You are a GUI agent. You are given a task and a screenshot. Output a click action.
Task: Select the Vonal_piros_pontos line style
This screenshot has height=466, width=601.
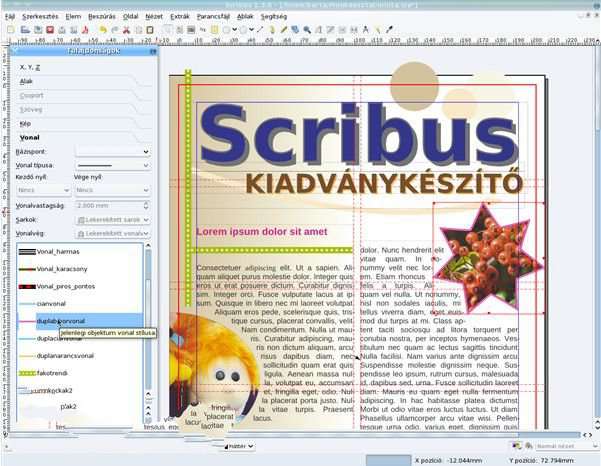click(80, 286)
